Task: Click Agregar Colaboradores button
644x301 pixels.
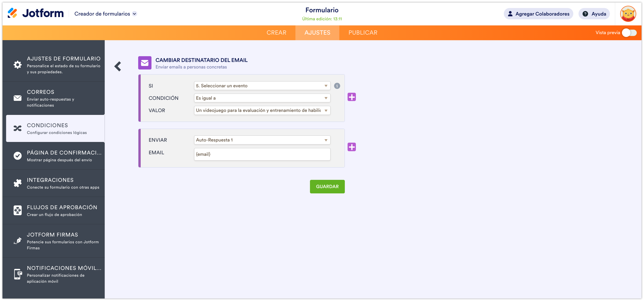Action: [538, 14]
